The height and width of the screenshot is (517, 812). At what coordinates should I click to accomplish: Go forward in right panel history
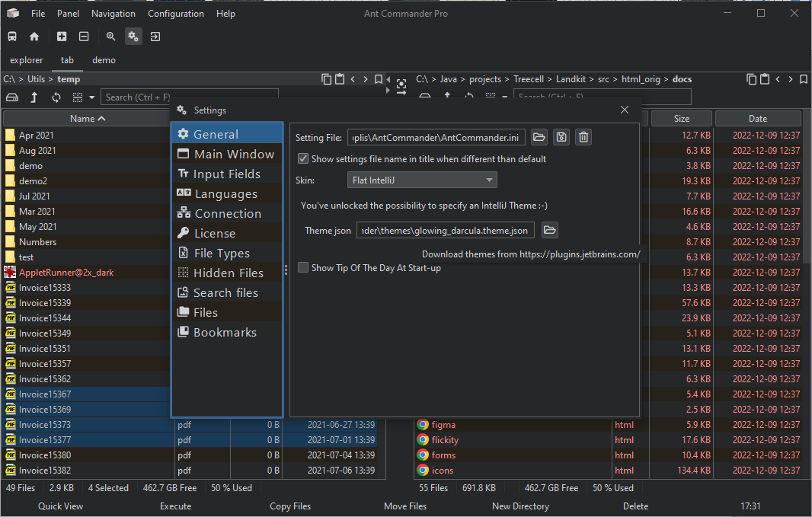coord(791,79)
